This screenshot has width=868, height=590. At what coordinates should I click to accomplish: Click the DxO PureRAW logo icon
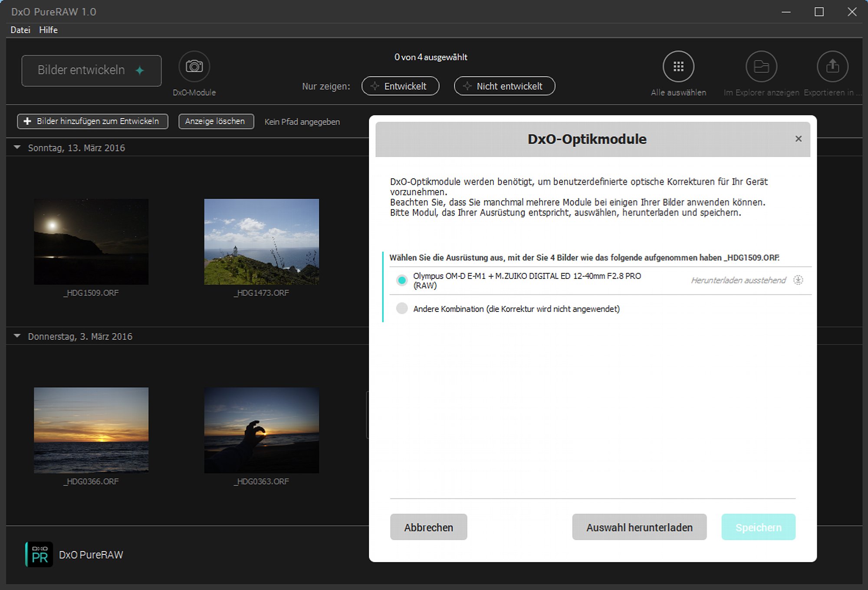point(39,554)
